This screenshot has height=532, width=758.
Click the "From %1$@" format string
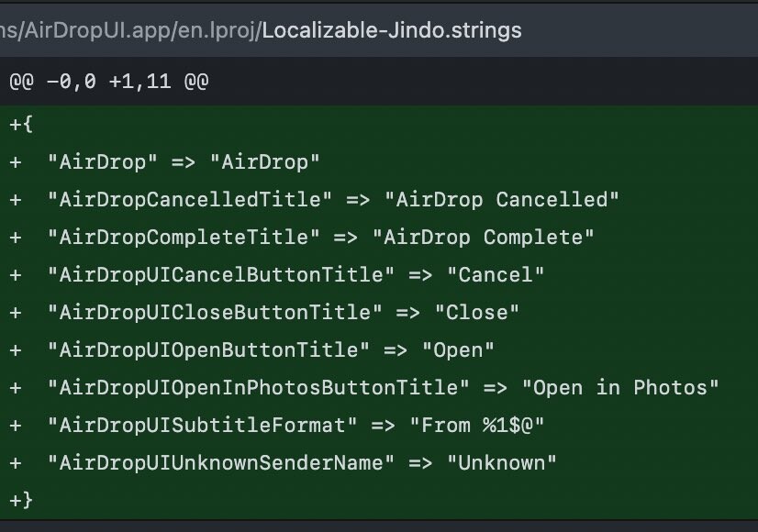(476, 426)
